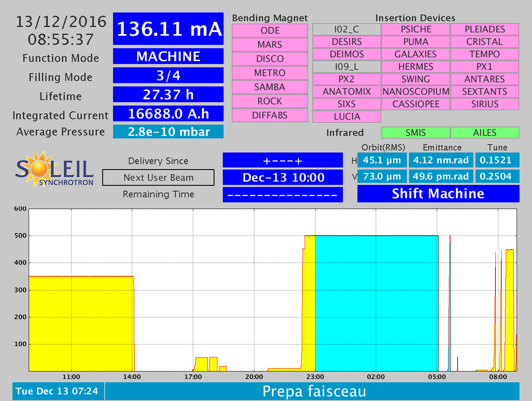Select the PSICHE insertion device
532x401 pixels.
click(416, 29)
